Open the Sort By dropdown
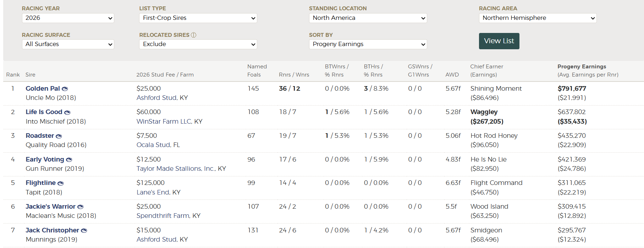Viewport: 644px width, 248px height. [x=368, y=44]
